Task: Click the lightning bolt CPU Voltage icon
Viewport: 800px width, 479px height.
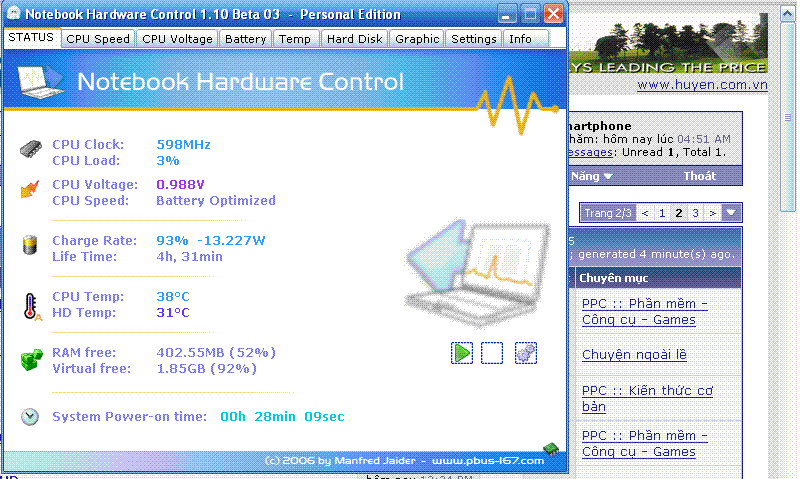Action: 31,190
